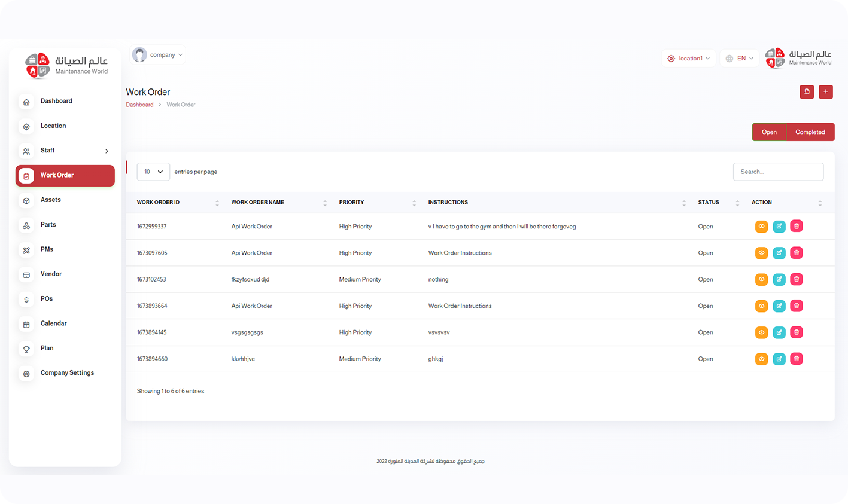Click the Dashboard home icon in sidebar

tap(26, 102)
